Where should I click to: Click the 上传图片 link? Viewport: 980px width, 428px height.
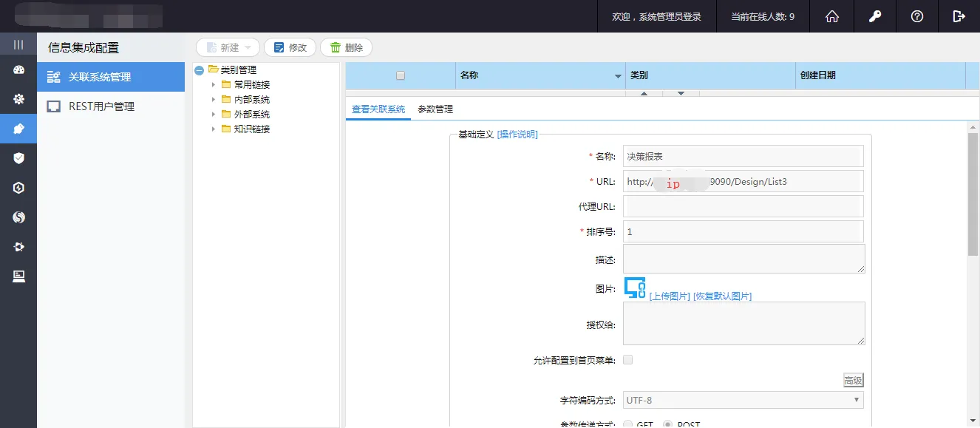[670, 296]
